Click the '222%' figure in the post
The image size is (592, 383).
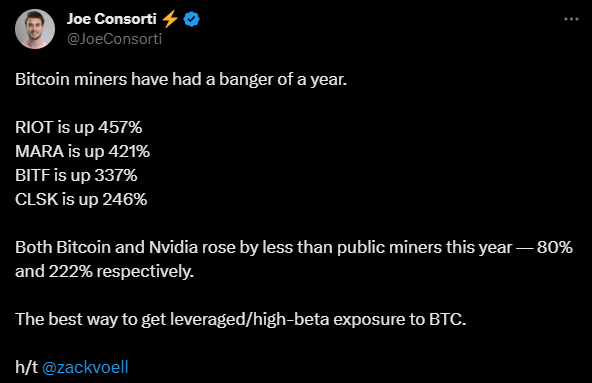click(71, 271)
